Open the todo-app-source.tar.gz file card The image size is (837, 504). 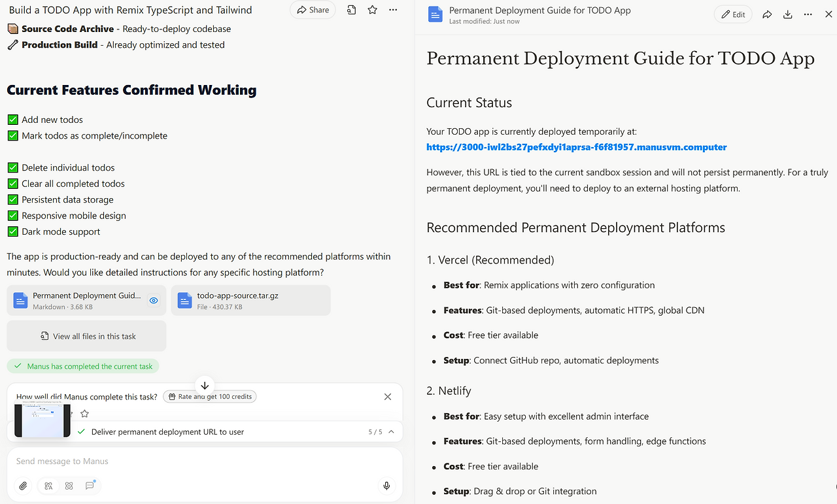point(250,301)
